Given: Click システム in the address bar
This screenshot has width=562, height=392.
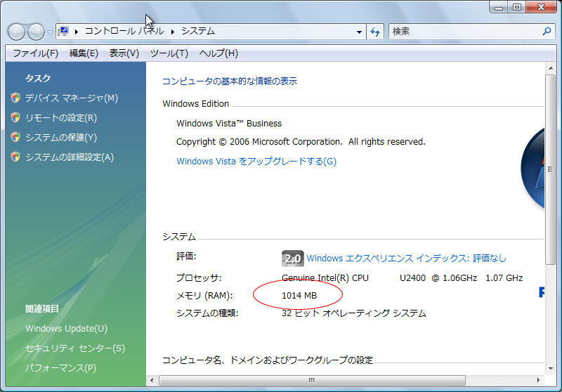Looking at the screenshot, I should tap(198, 31).
